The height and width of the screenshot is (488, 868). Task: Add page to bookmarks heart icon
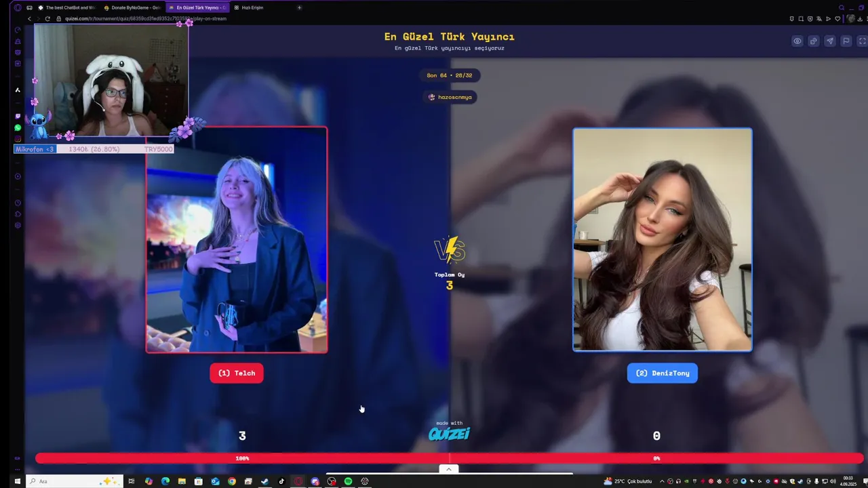[x=837, y=18]
